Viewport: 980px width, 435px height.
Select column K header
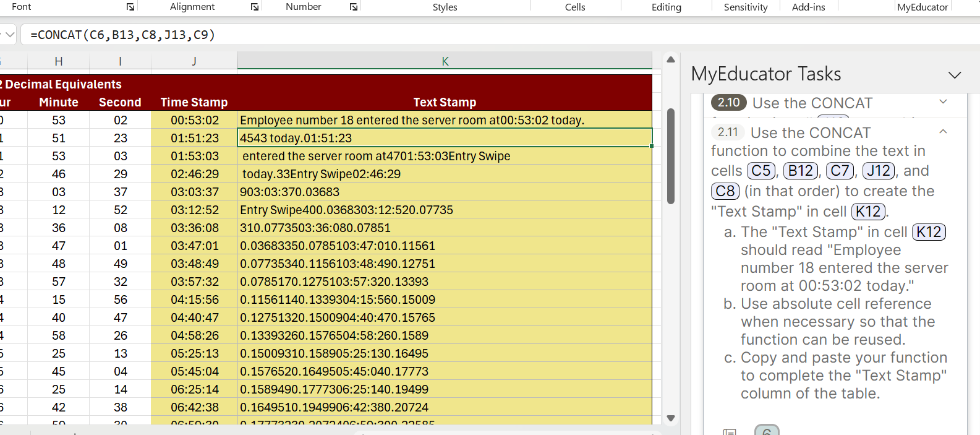[445, 61]
